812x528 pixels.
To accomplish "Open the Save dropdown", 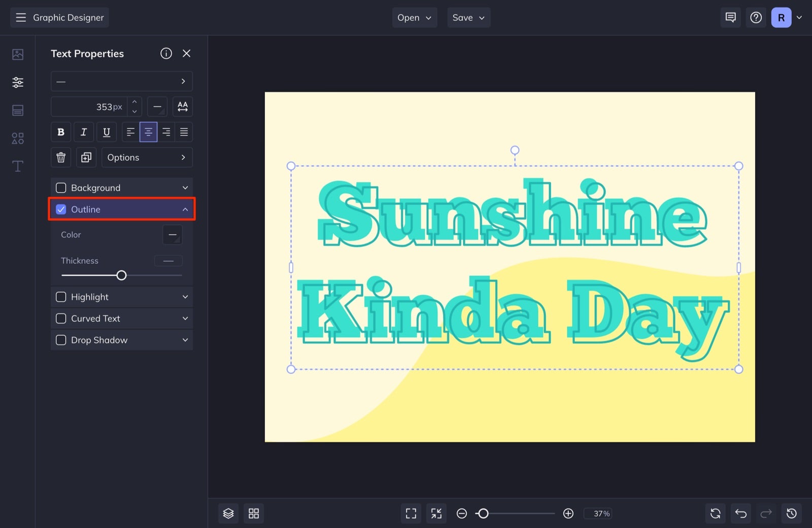I will pyautogui.click(x=468, y=17).
